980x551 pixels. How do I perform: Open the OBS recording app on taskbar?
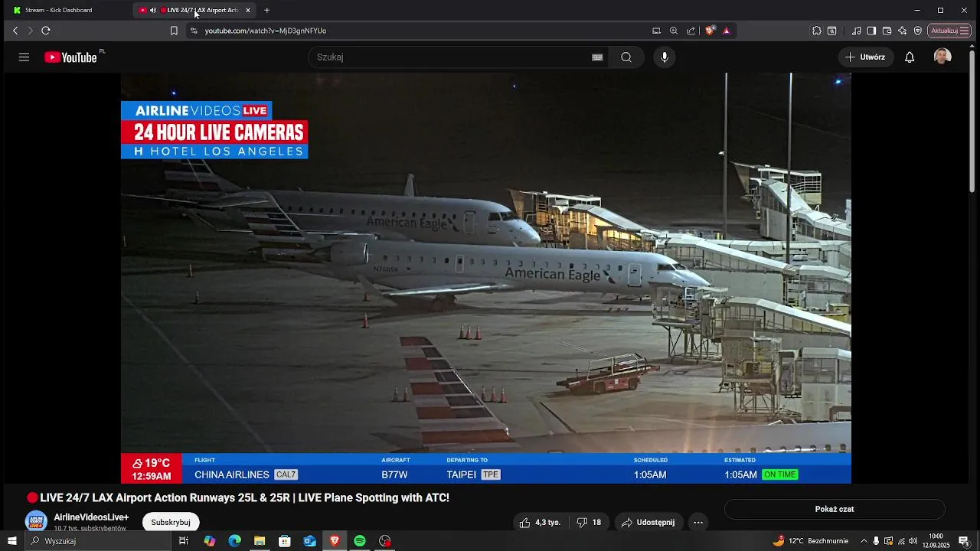(x=385, y=541)
